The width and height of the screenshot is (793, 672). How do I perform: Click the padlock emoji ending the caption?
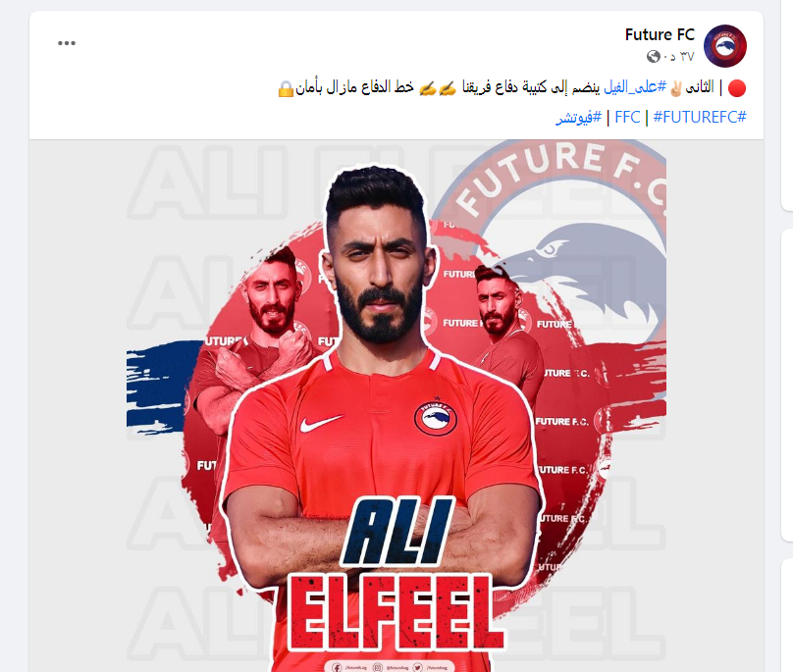(286, 89)
